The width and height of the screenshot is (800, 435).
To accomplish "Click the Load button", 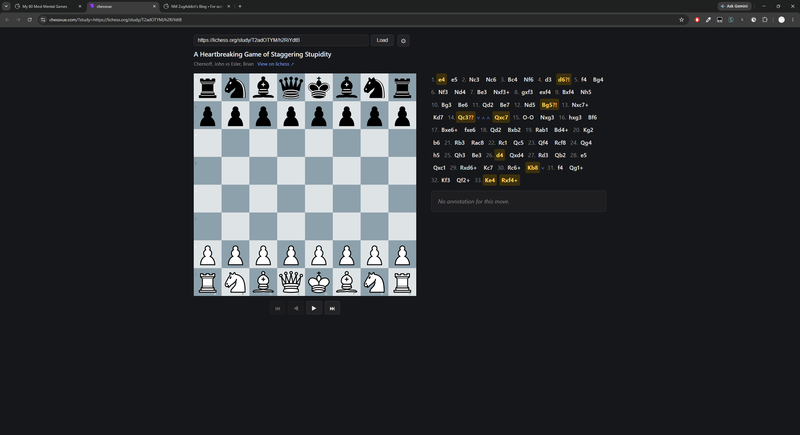I will (382, 40).
